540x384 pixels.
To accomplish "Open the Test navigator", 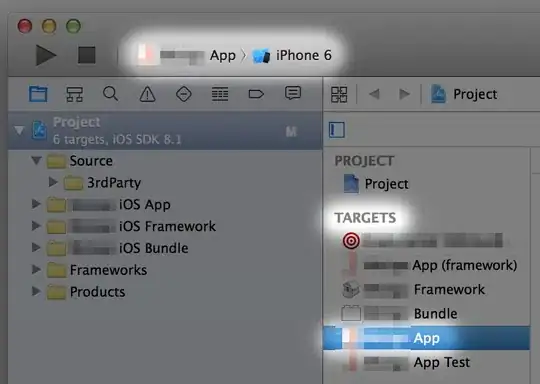I will pos(184,94).
